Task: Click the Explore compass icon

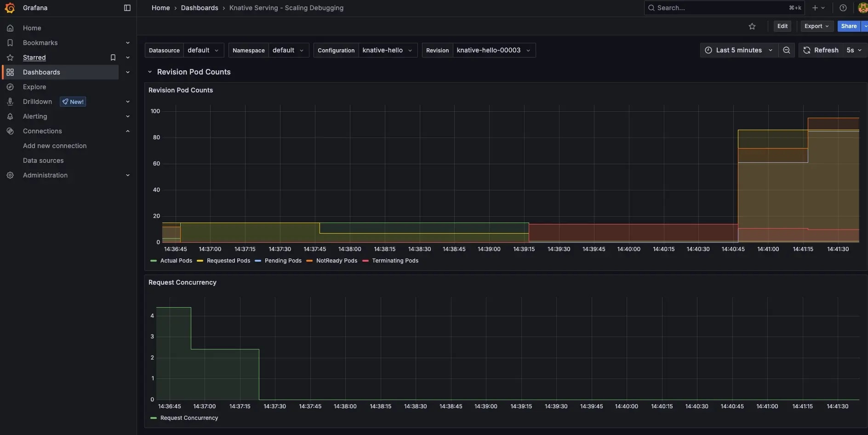Action: pyautogui.click(x=10, y=87)
